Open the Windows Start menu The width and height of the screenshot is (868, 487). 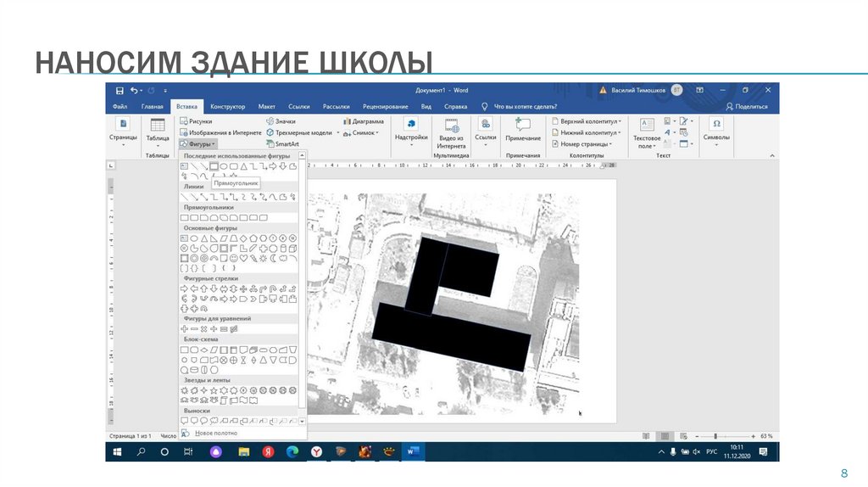(117, 452)
